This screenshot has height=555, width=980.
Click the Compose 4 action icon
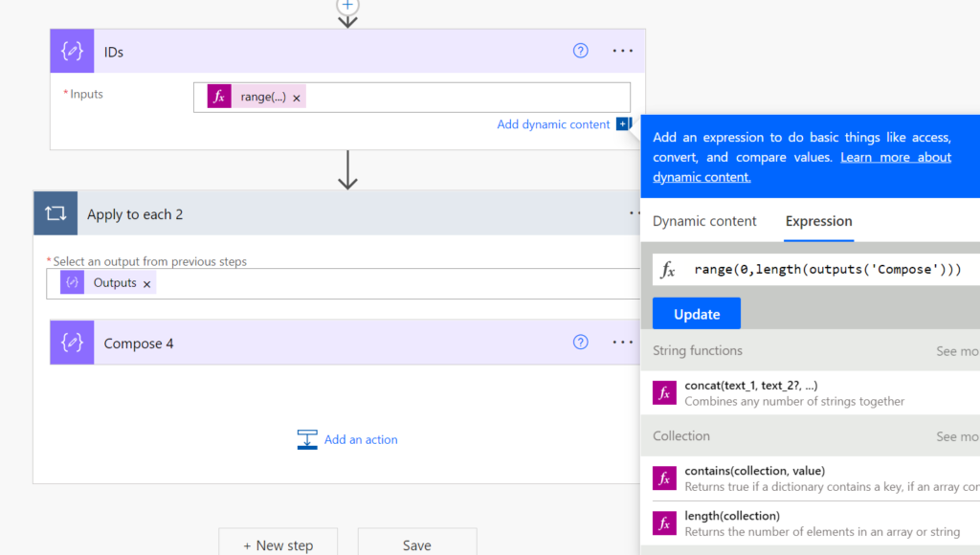[72, 343]
